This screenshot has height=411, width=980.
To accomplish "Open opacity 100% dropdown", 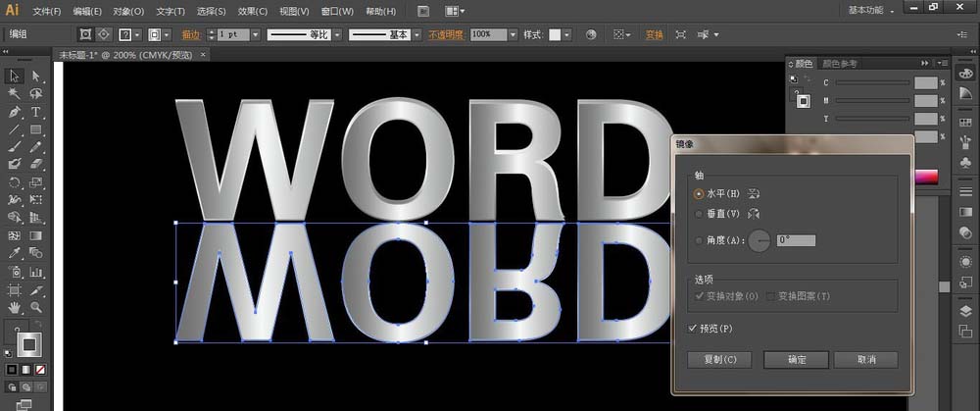I will [514, 35].
